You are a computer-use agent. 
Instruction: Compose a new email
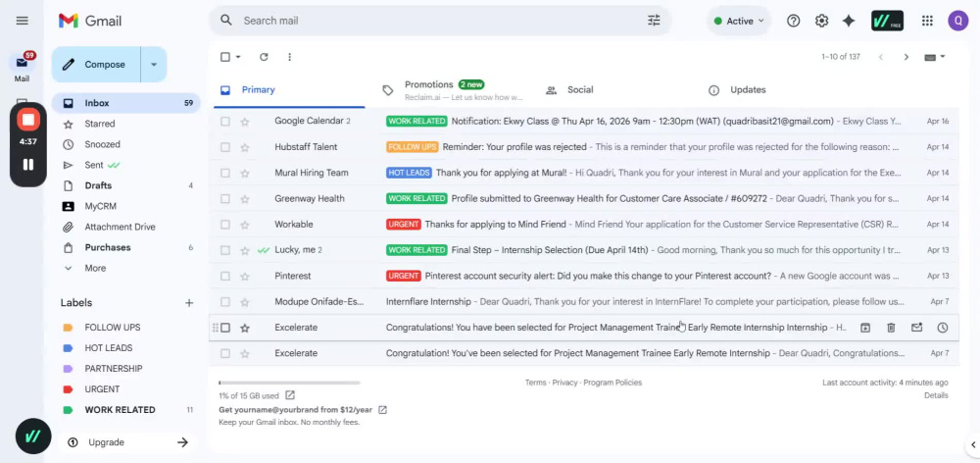coord(96,65)
